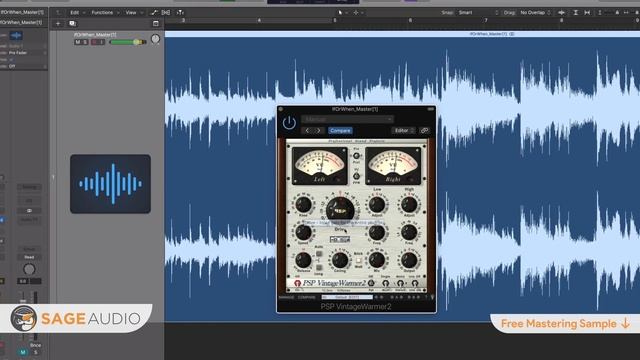Click the green track volume slider
Screen dimensions: 640x360
pyautogui.click(x=128, y=42)
